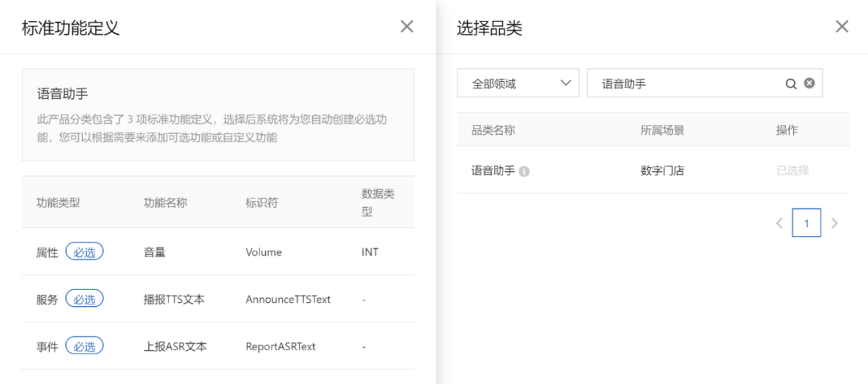
Task: Click the AnnounceTTSText identifier
Action: 288,300
